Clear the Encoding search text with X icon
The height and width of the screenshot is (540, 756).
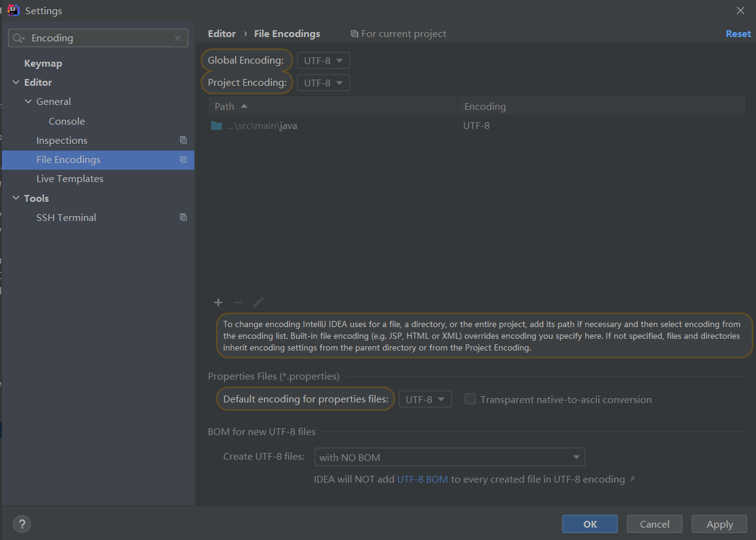click(178, 38)
